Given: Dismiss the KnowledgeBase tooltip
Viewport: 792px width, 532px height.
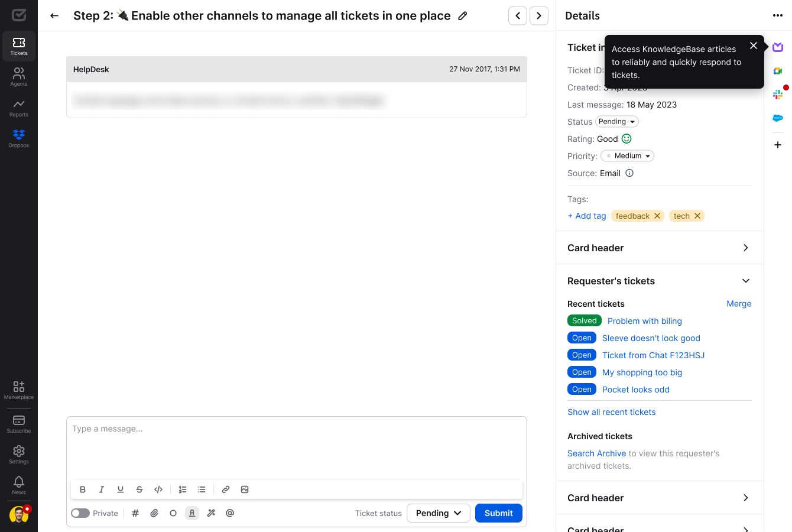Looking at the screenshot, I should (754, 46).
